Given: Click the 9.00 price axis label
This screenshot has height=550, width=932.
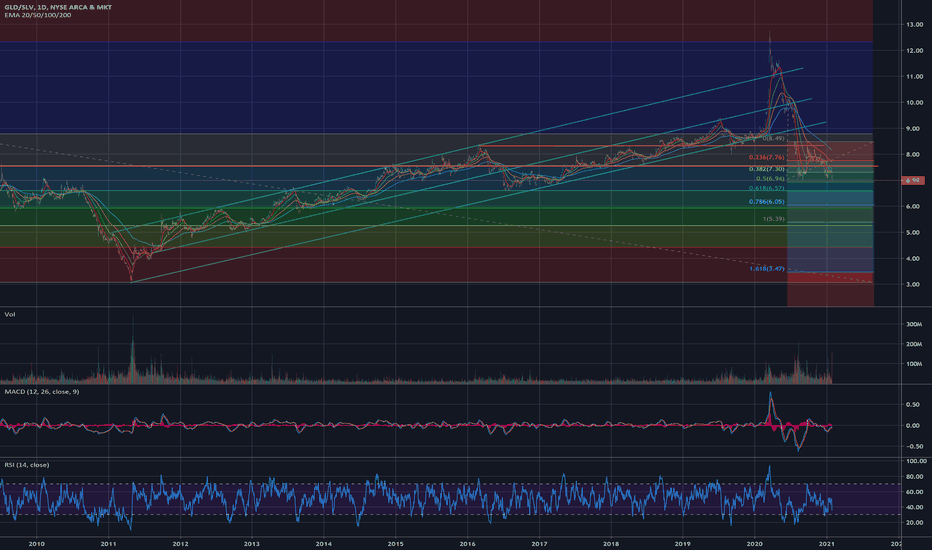Looking at the screenshot, I should click(914, 129).
